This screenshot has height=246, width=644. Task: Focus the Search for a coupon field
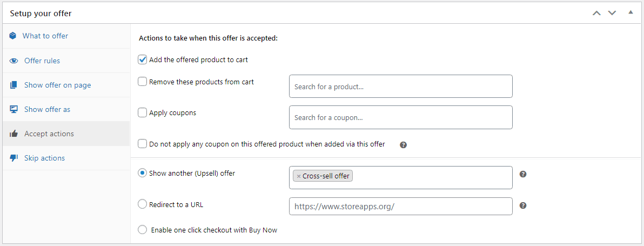click(x=401, y=117)
